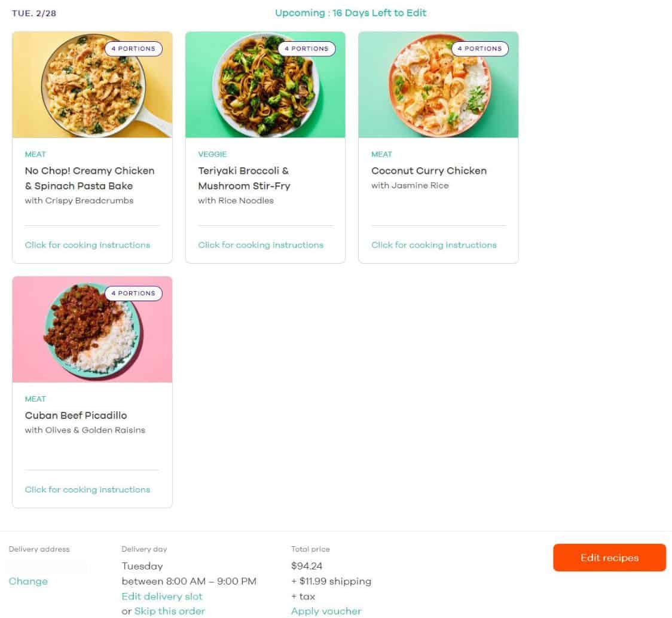Viewport: 672px width, 618px height.
Task: View cooking instructions for Creamy Chicken Pasta Bake
Action: pos(87,245)
